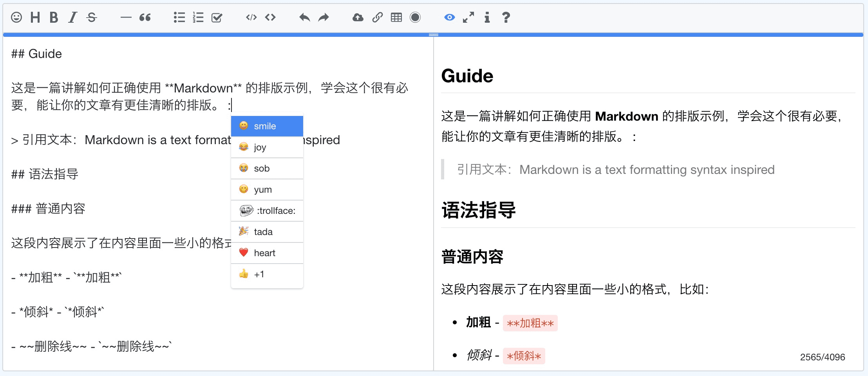Screen dimensions: 868x376
Task: Insert an ordered numbered list
Action: pyautogui.click(x=198, y=17)
